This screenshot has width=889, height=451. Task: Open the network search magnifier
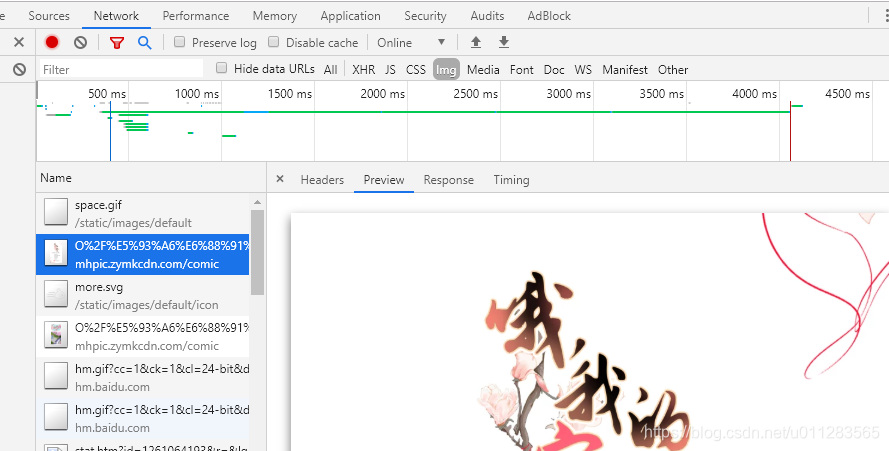pos(145,43)
